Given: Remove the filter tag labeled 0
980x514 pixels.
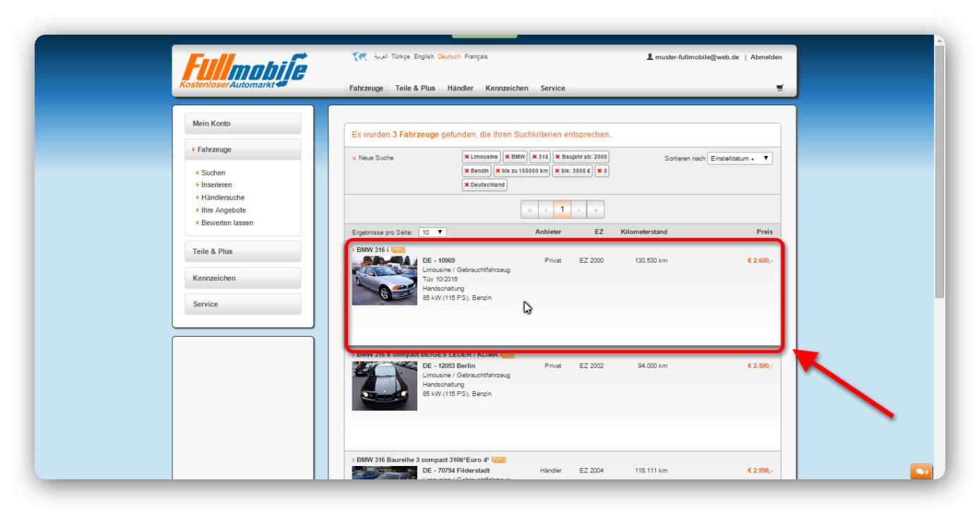Looking at the screenshot, I should point(602,171).
